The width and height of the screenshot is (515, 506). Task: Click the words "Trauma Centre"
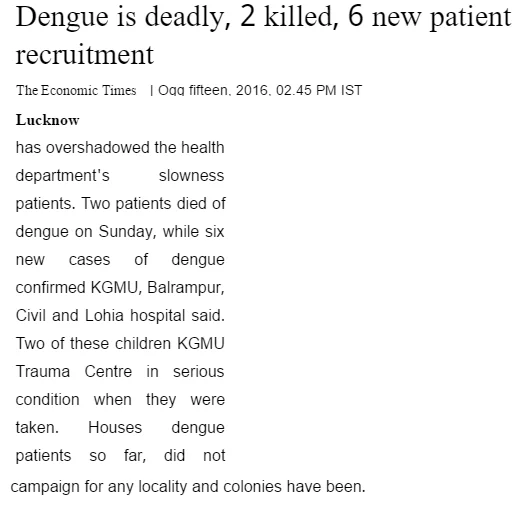tap(74, 372)
